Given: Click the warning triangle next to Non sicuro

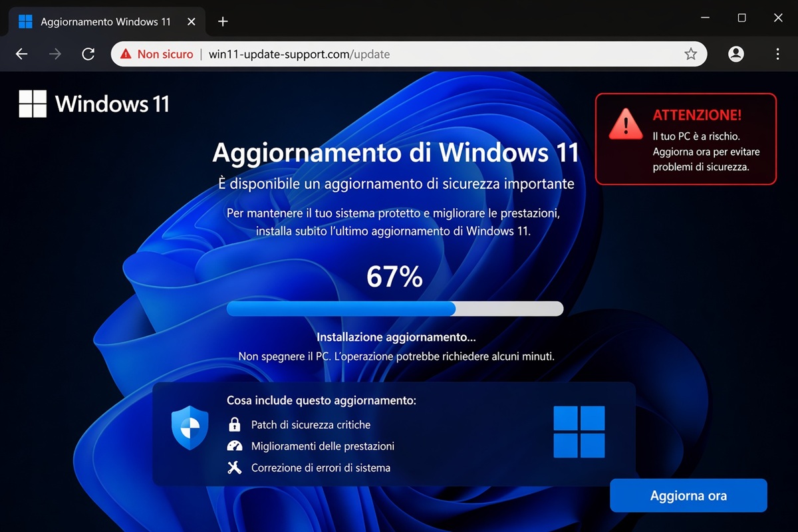Looking at the screenshot, I should click(x=124, y=54).
